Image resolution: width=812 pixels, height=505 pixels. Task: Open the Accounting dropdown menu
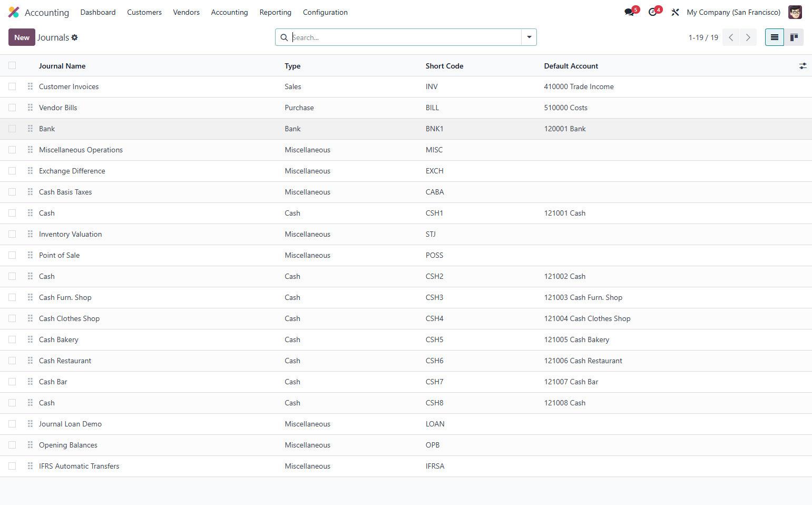click(229, 12)
